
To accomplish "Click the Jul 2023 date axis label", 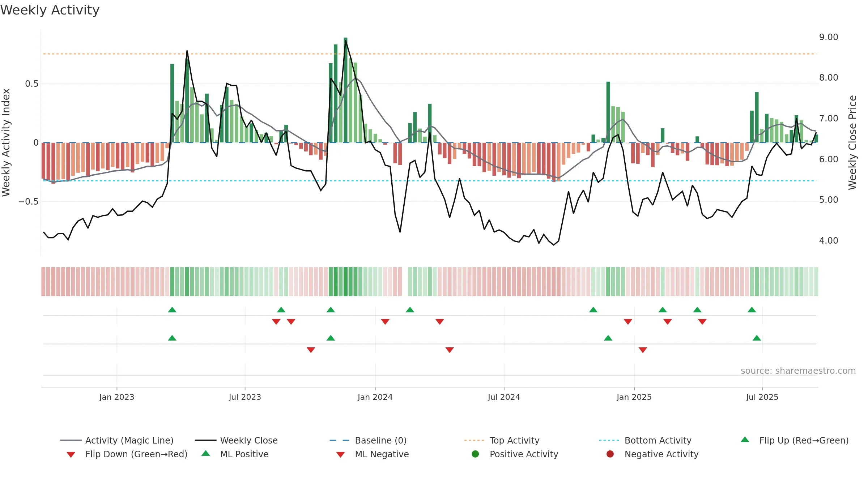I will pyautogui.click(x=245, y=397).
